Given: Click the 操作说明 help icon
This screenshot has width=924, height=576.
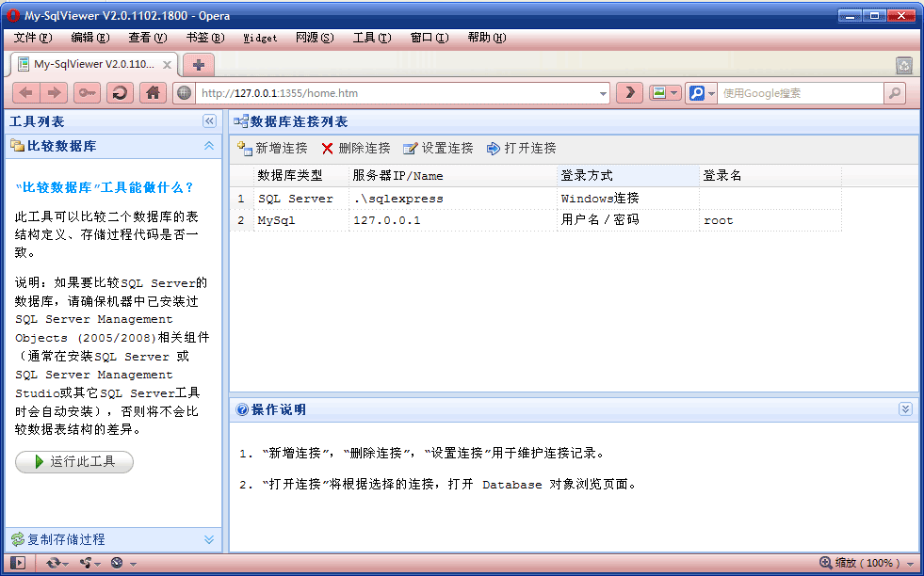Looking at the screenshot, I should (242, 409).
